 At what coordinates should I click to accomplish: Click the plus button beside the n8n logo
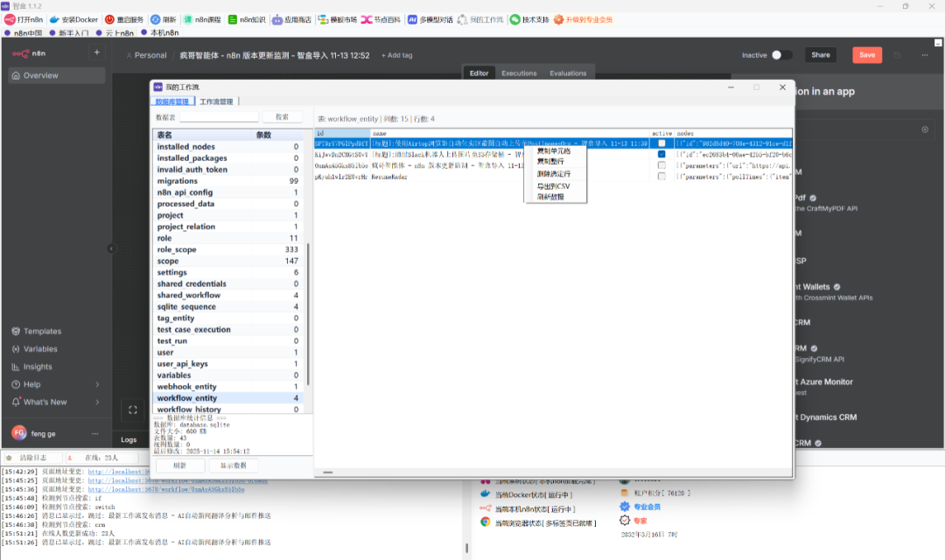96,52
